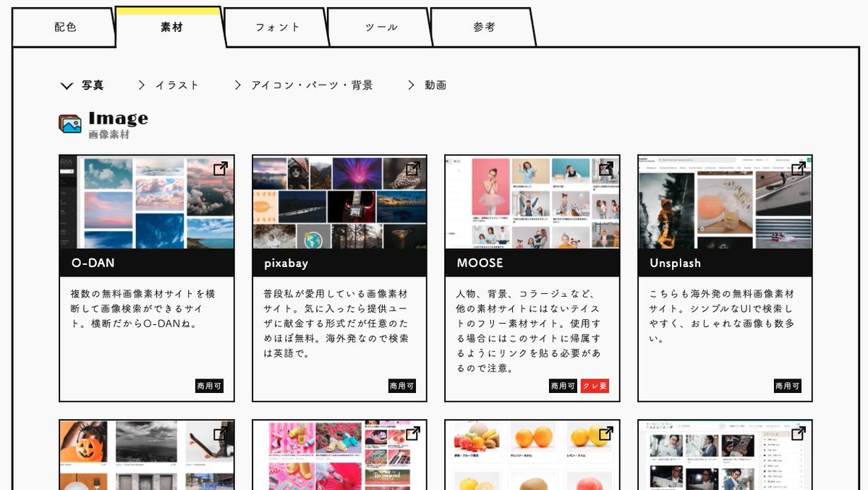The height and width of the screenshot is (490, 868).
Task: Open external link icon on pixabay card
Action: 413,169
